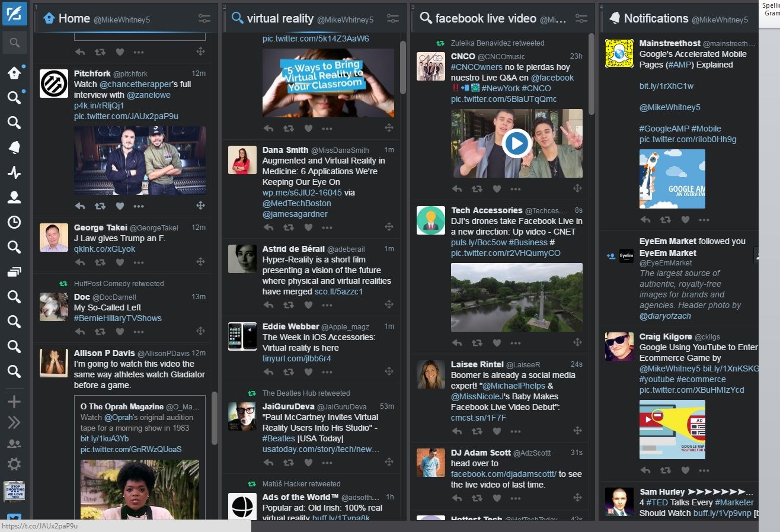Click the search box in the sidebar
The image size is (780, 532).
point(14,43)
